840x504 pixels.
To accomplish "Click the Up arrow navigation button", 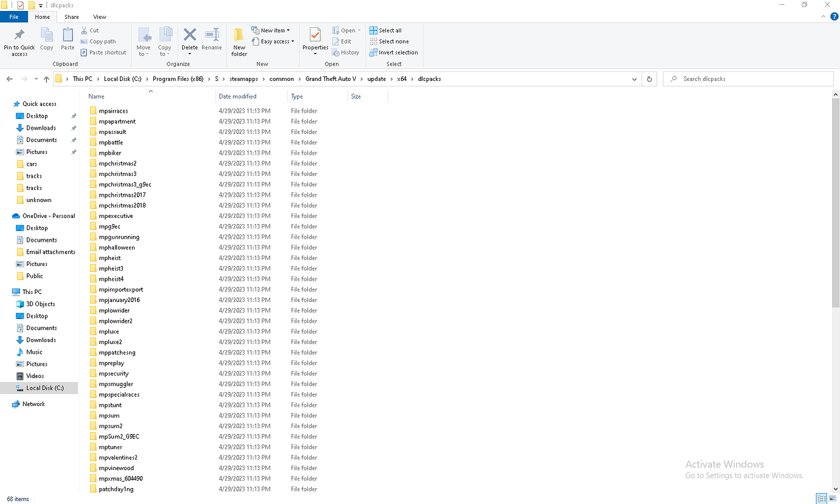I will tap(46, 79).
